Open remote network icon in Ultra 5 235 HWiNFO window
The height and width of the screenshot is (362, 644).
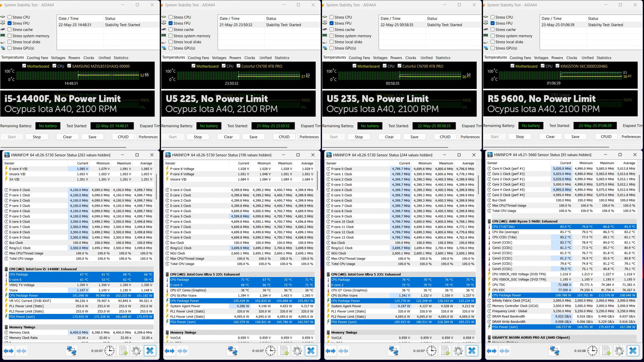(394, 351)
